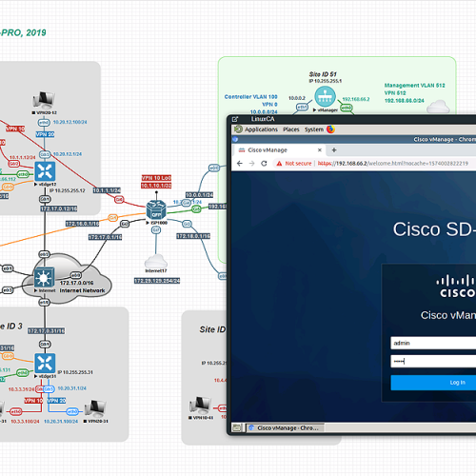Click the 10.1.1.1/24 address label

(107, 190)
